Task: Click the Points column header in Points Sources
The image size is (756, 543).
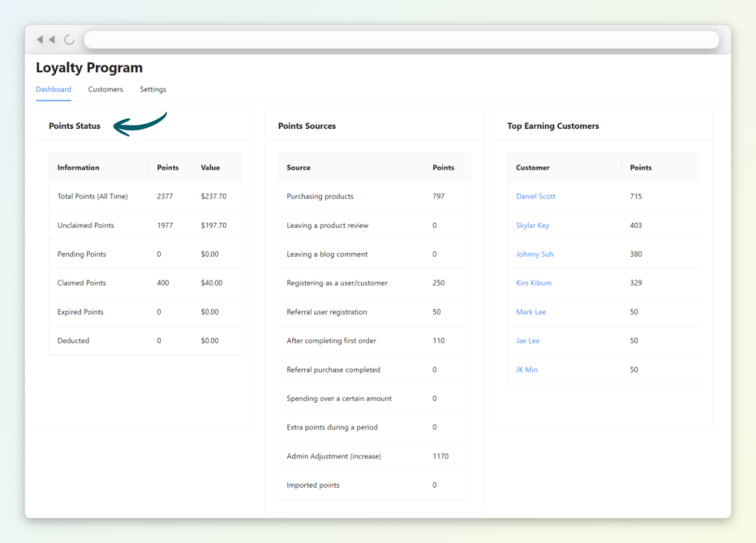Action: (x=444, y=167)
